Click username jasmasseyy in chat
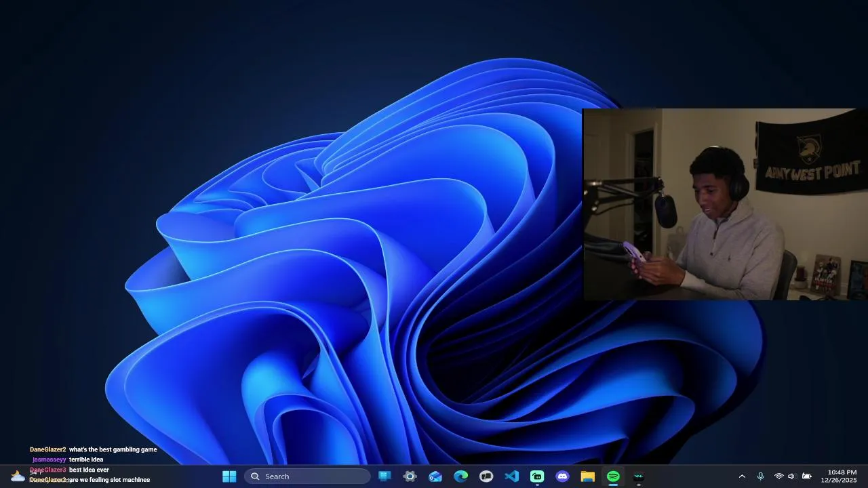 pos(49,460)
